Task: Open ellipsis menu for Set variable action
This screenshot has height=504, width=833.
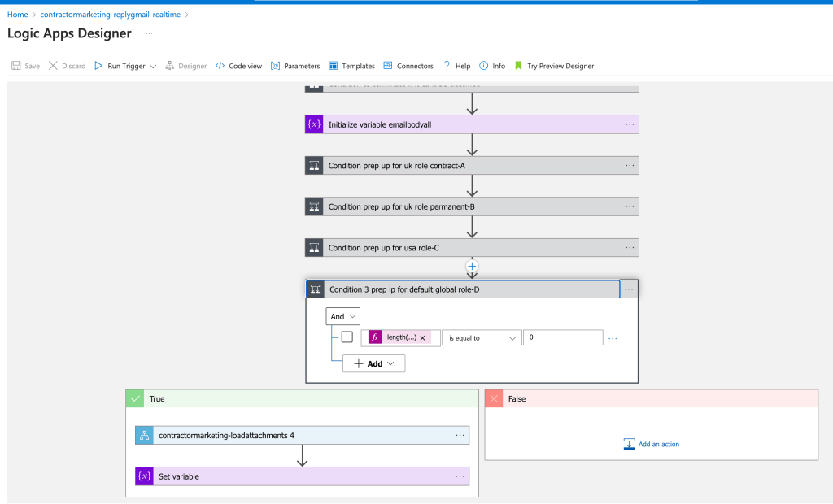Action: (460, 476)
